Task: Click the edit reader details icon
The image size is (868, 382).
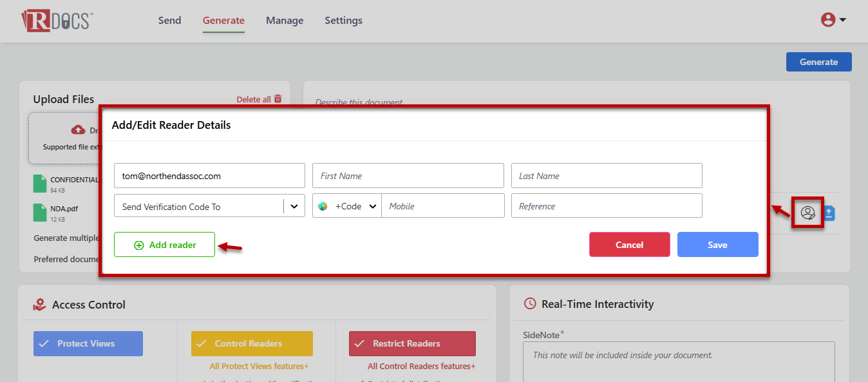Action: pyautogui.click(x=807, y=213)
